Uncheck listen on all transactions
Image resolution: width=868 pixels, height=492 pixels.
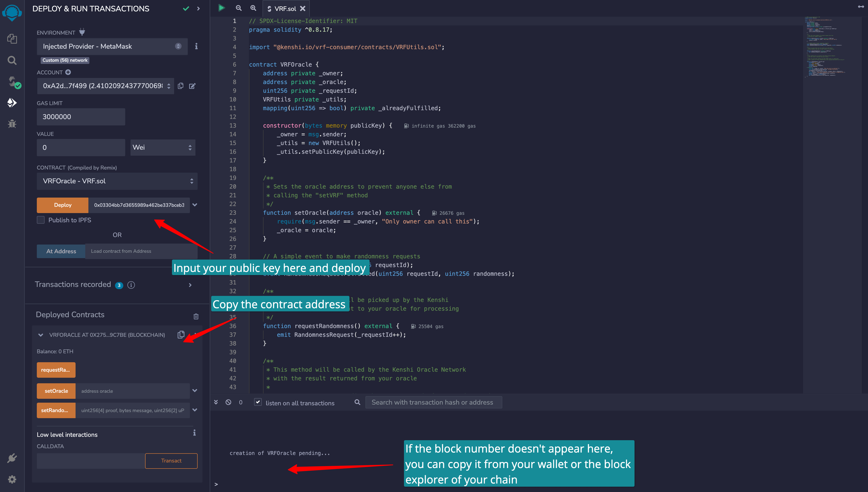[x=258, y=402]
